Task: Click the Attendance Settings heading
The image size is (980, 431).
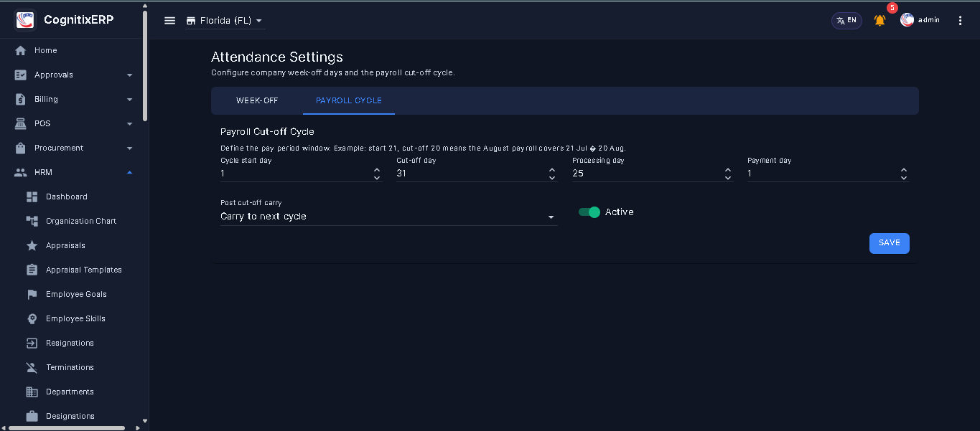Action: pyautogui.click(x=277, y=57)
